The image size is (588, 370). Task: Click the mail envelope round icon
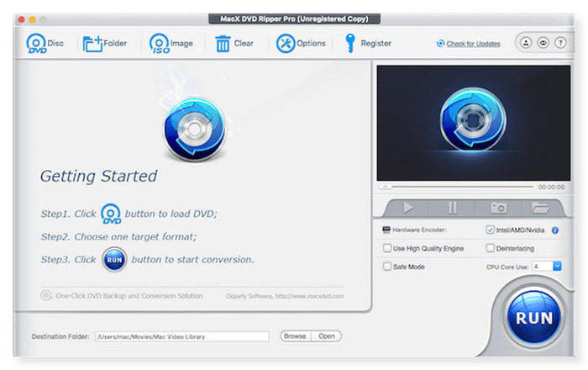[x=543, y=43]
